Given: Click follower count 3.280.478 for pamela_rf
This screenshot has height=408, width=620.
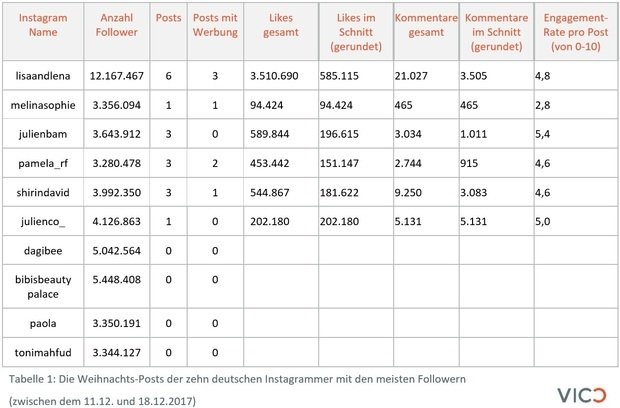Looking at the screenshot, I should 117,163.
